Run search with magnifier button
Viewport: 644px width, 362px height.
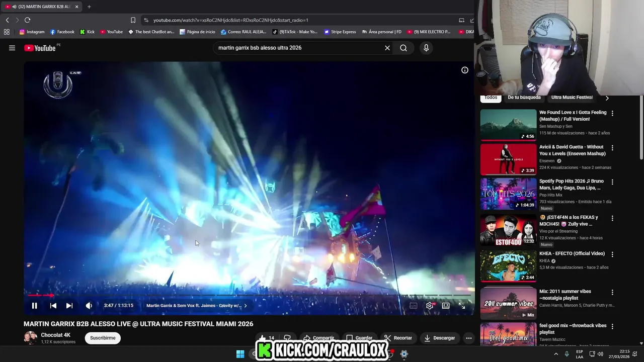pyautogui.click(x=404, y=48)
